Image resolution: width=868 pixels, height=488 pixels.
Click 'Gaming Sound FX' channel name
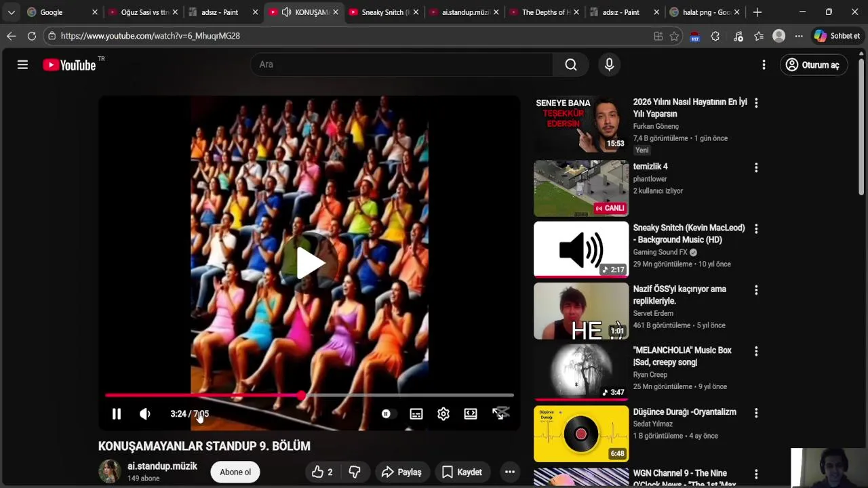(660, 252)
